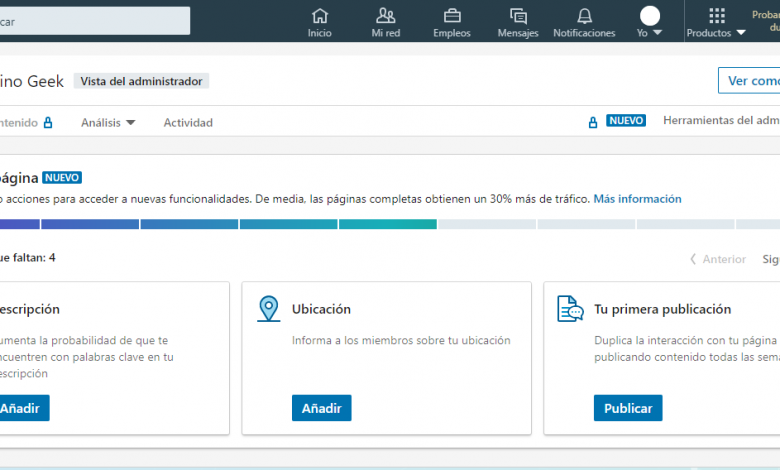
Task: Expand the Yo dropdown arrow
Action: pos(657,33)
